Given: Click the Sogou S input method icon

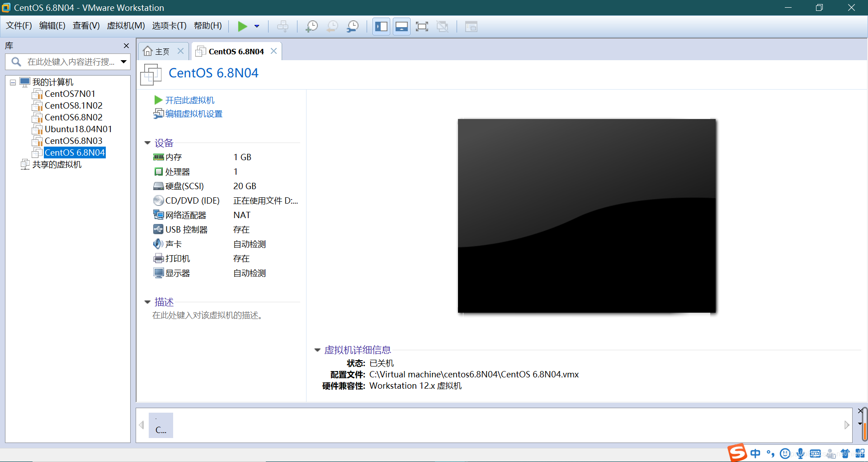Looking at the screenshot, I should [x=737, y=453].
